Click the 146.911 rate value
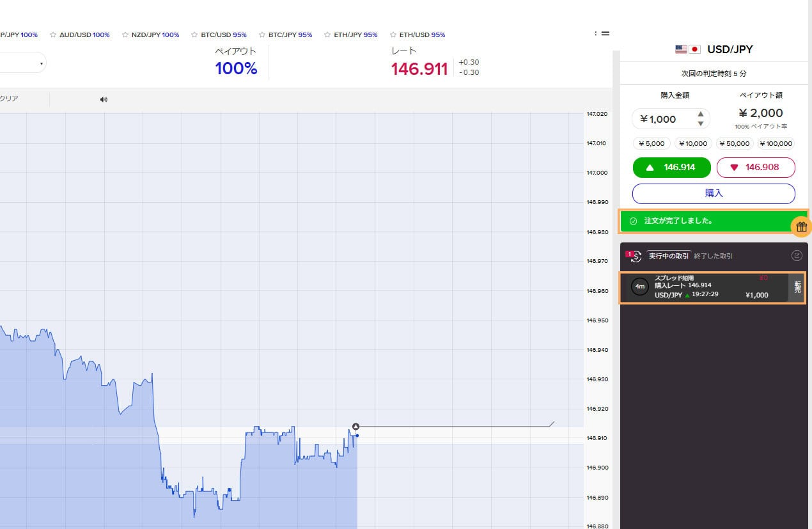The width and height of the screenshot is (812, 529). click(x=419, y=69)
